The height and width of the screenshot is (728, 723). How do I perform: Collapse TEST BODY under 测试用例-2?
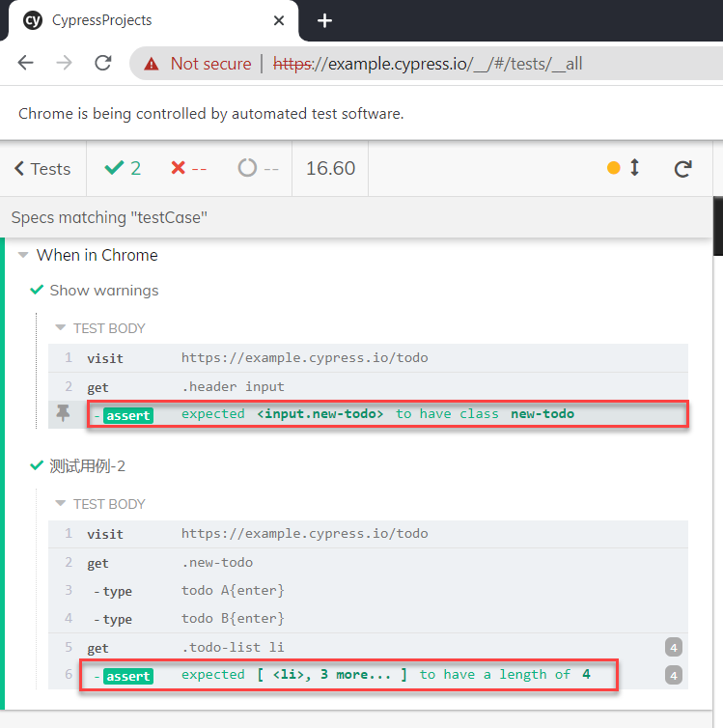pyautogui.click(x=60, y=503)
